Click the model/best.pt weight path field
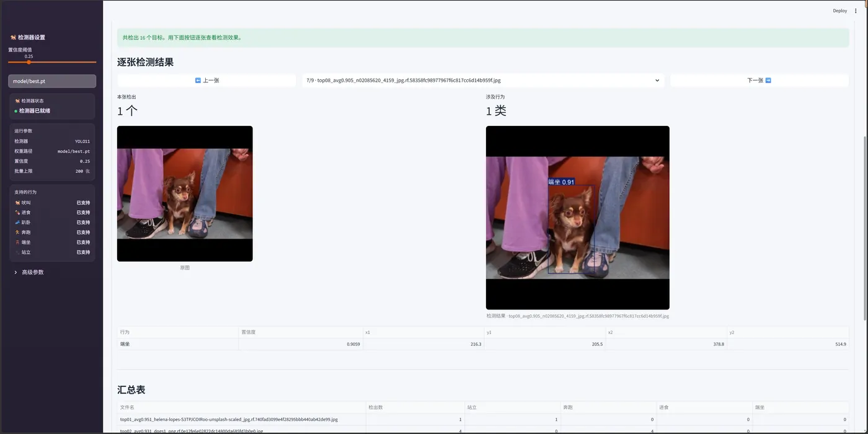The width and height of the screenshot is (868, 434). (52, 81)
